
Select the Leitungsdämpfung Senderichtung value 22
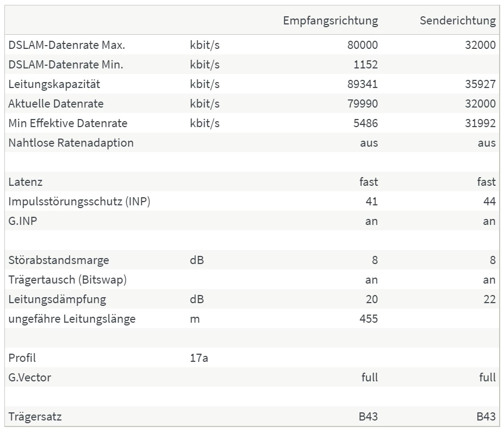489,299
